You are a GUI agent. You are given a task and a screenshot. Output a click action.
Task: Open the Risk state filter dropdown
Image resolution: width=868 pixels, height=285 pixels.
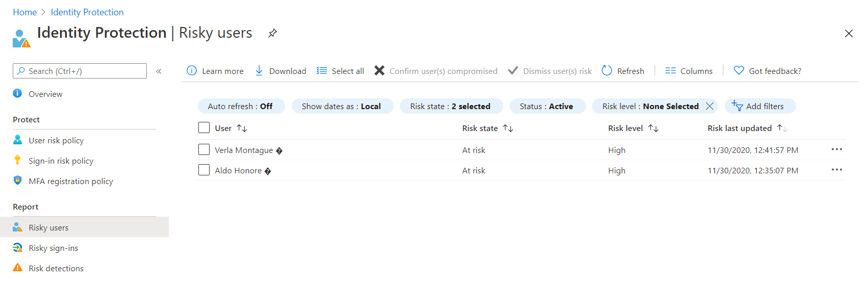pyautogui.click(x=450, y=106)
